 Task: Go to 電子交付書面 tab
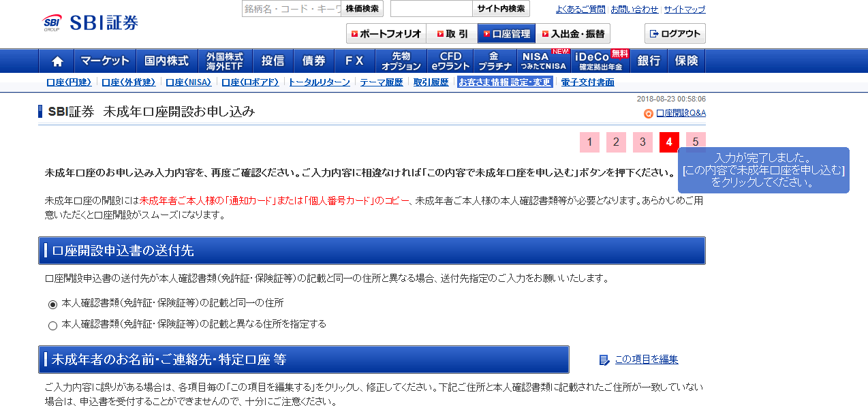pos(587,82)
